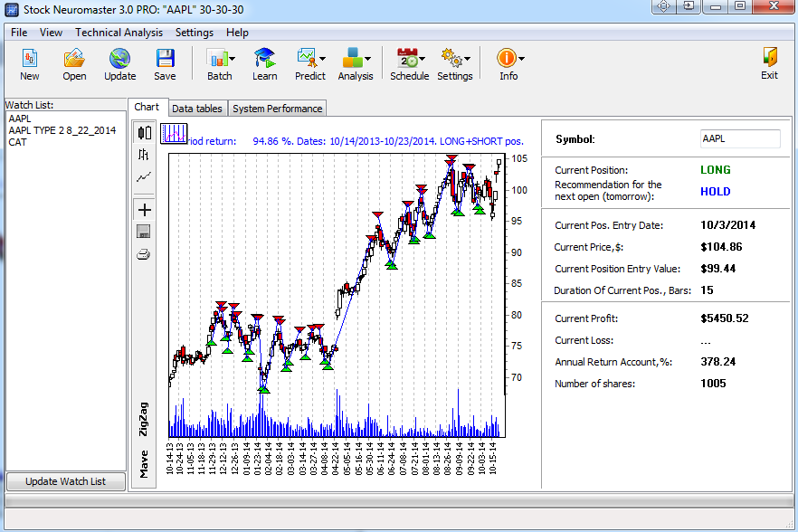This screenshot has width=798, height=532.
Task: Toggle the ZigZag indicator
Action: [144, 419]
